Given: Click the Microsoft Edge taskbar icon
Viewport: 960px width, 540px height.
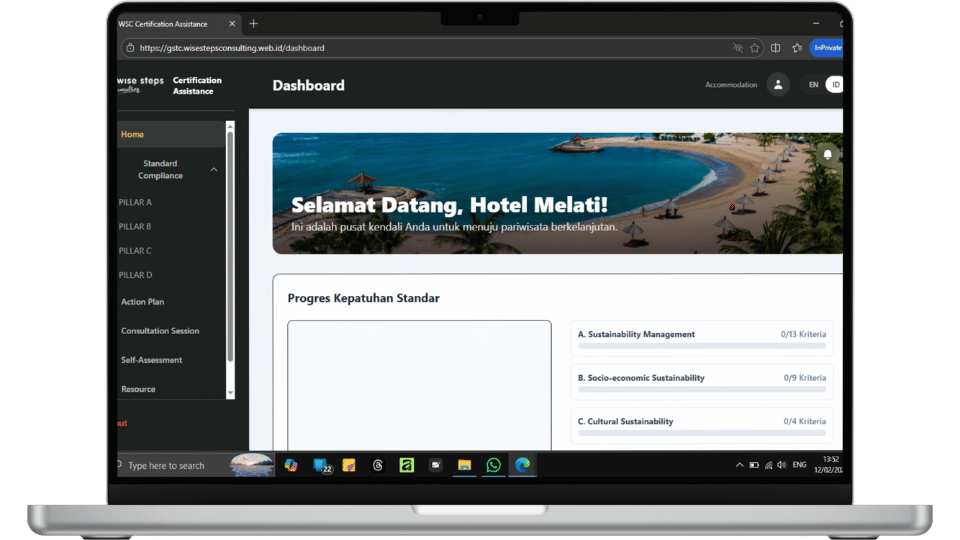Looking at the screenshot, I should coord(521,465).
